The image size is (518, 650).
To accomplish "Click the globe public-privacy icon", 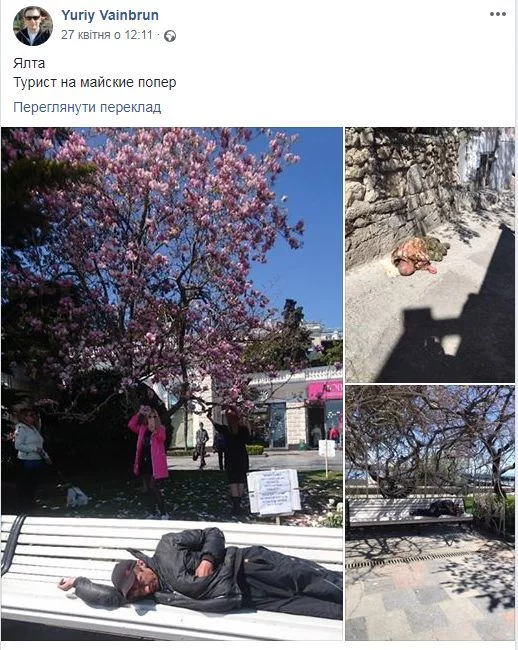I will [x=170, y=36].
